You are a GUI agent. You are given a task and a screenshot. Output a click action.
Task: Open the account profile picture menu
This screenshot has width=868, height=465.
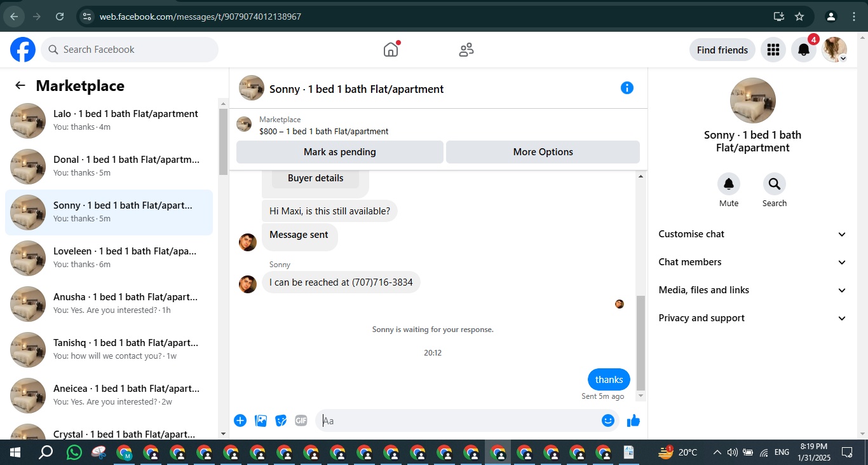pos(834,50)
